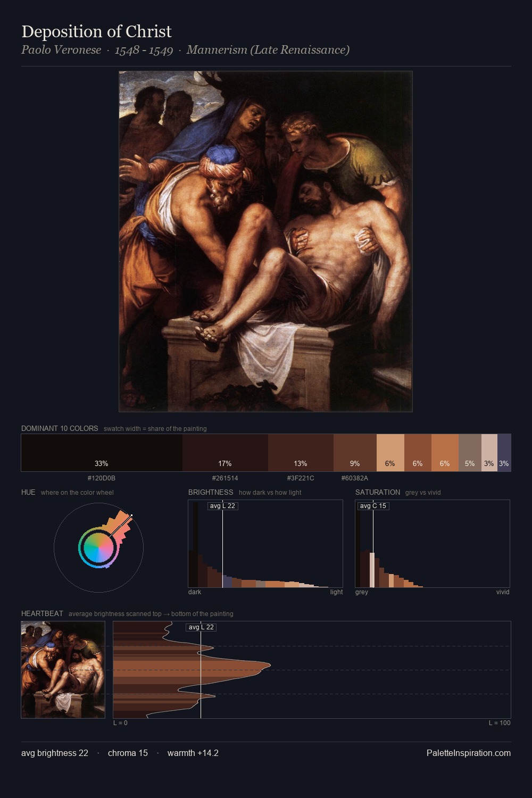Click the avg L 22 label in Heartbeat chart
532x798 pixels.
coord(201,627)
